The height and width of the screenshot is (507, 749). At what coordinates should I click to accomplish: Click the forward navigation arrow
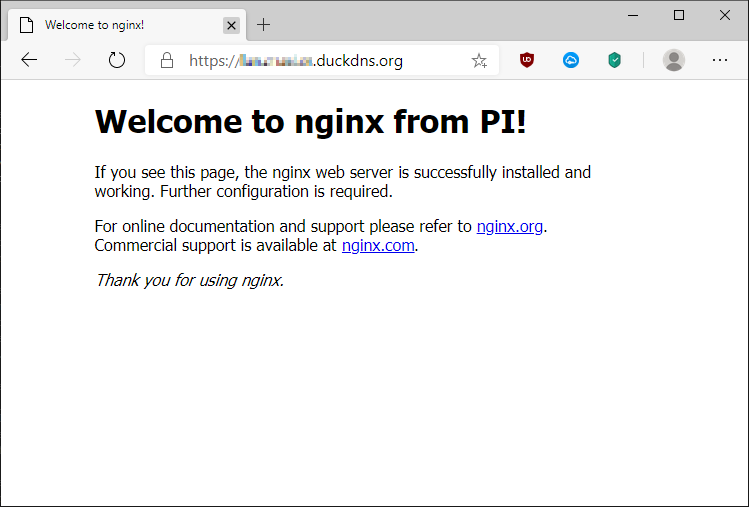coord(73,60)
